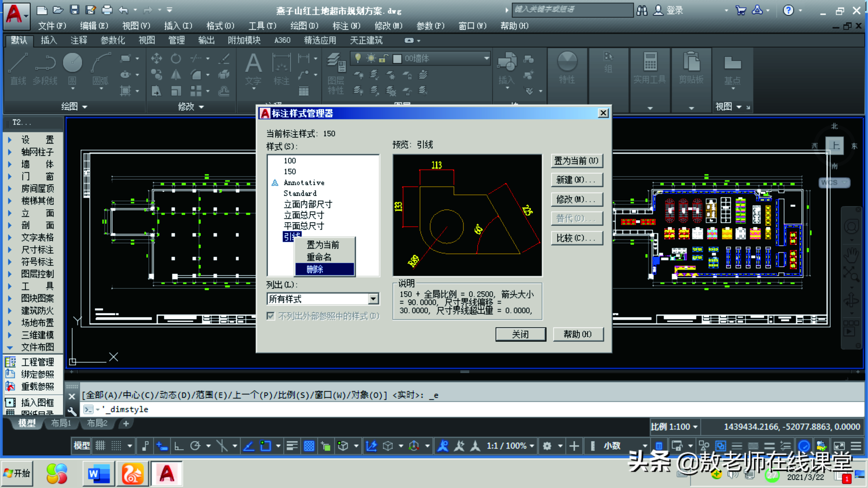Select 删除 in the context menu

click(325, 269)
